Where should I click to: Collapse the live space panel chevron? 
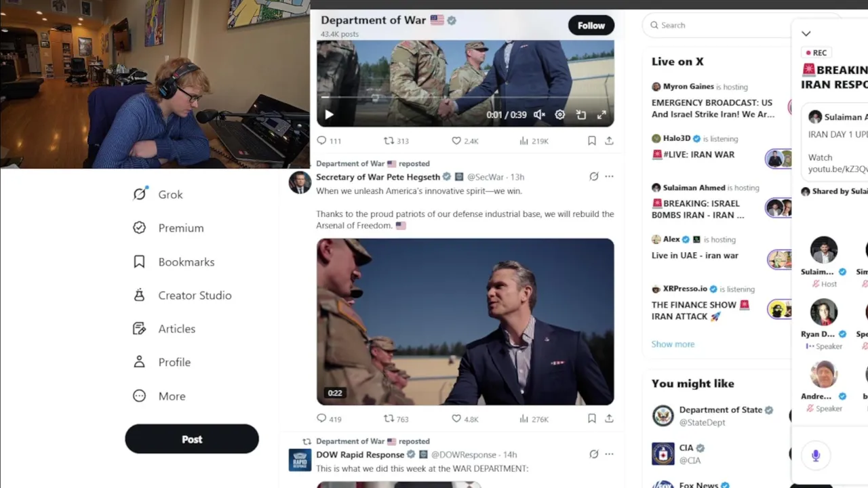806,33
